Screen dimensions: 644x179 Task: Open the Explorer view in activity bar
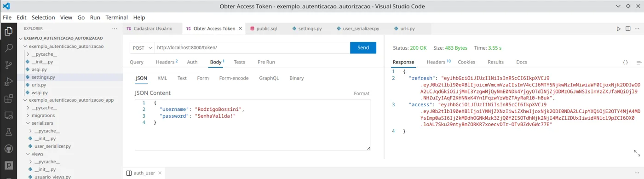[x=8, y=31]
